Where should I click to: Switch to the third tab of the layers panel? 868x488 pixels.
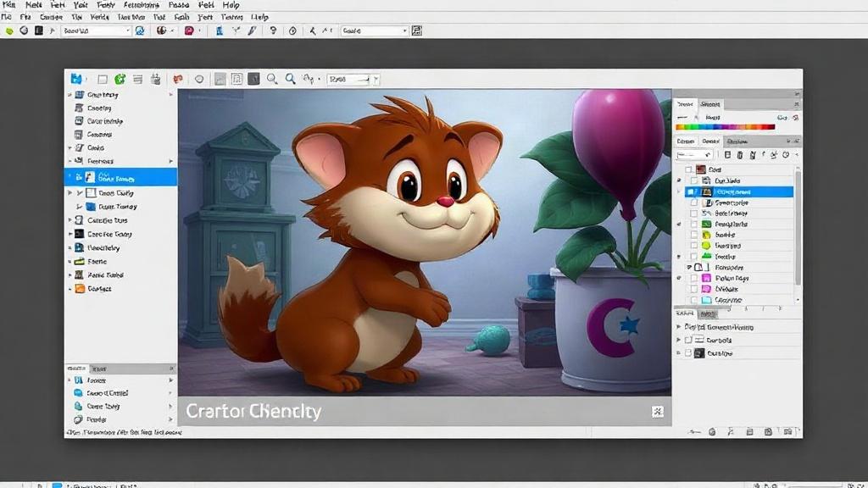[737, 141]
